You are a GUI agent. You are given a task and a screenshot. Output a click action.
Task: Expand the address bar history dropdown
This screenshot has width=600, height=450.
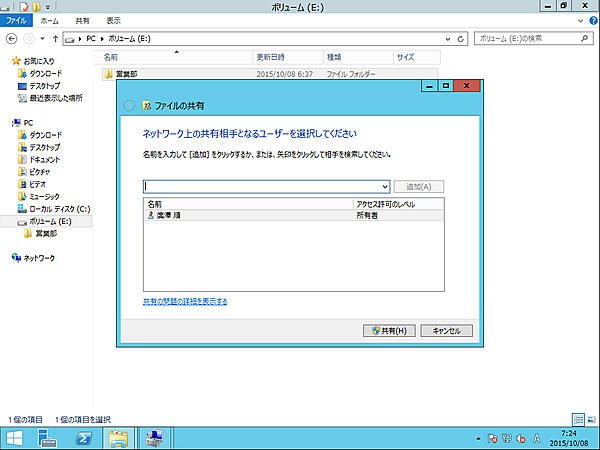click(x=448, y=39)
